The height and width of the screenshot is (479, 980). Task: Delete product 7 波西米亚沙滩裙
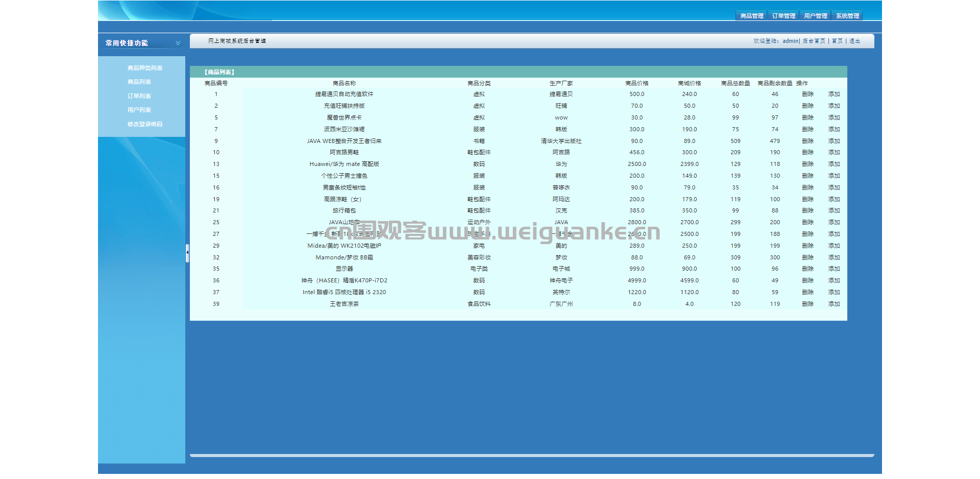(807, 129)
